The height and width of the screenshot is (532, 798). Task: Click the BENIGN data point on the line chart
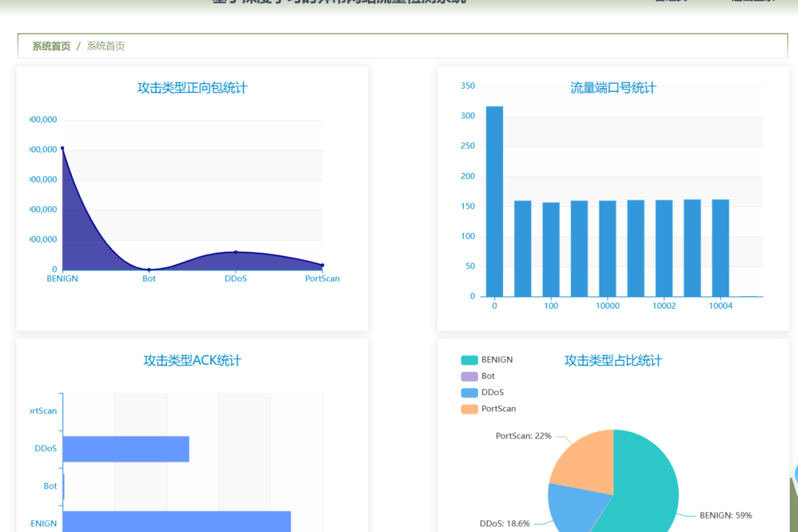point(62,149)
